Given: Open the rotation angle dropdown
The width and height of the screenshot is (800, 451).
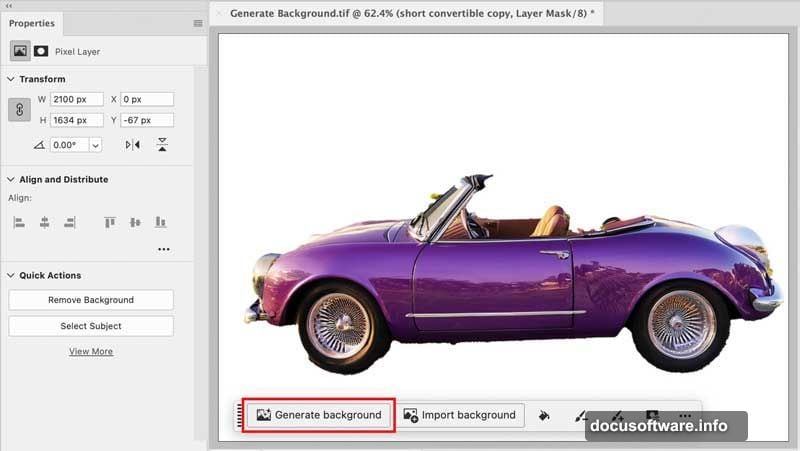Looking at the screenshot, I should [x=95, y=145].
